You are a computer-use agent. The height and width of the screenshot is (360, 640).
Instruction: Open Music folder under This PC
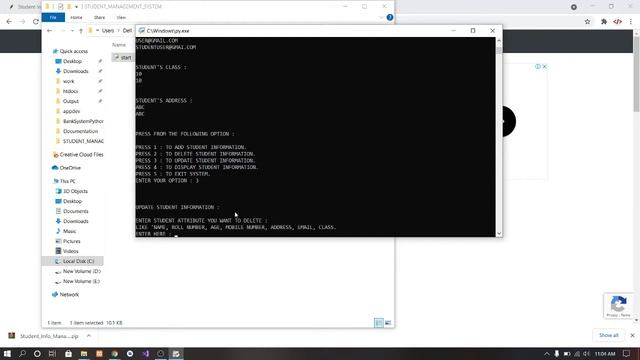click(x=69, y=231)
